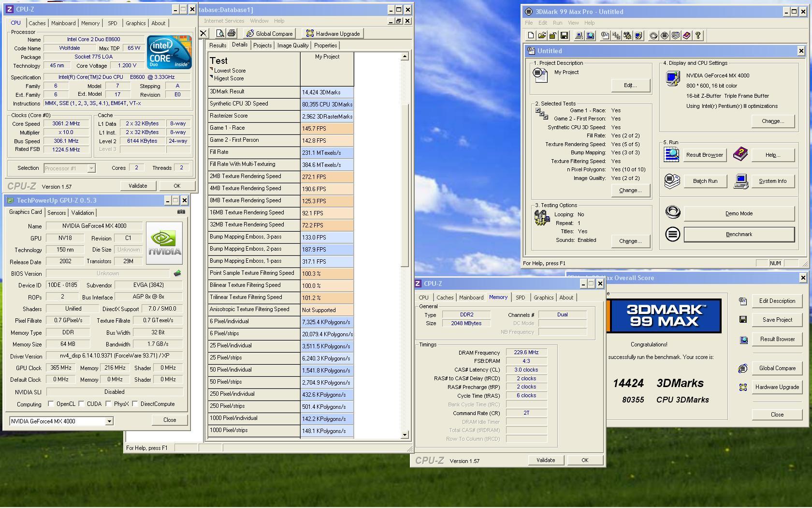Image resolution: width=812 pixels, height=508 pixels.
Task: Switch to Validation tab in GPU-Z
Action: [83, 213]
